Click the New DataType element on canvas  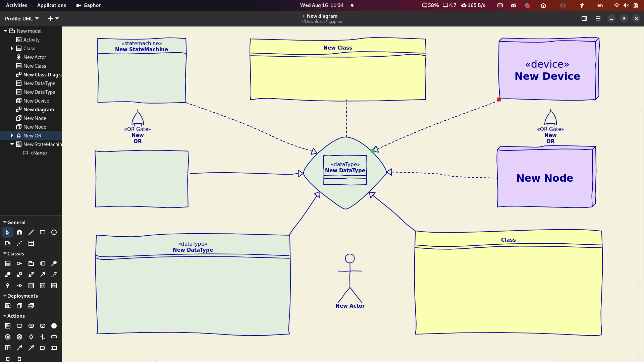pyautogui.click(x=345, y=170)
